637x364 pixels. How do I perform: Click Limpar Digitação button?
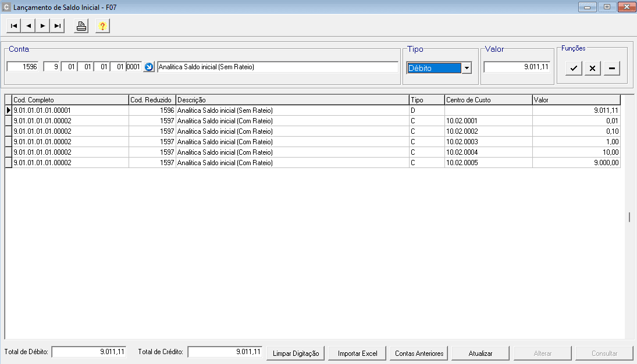pyautogui.click(x=296, y=353)
